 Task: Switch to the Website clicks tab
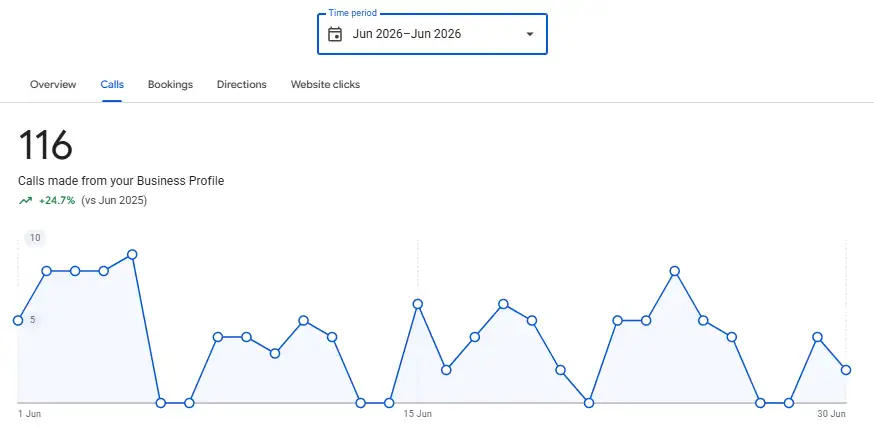point(325,85)
